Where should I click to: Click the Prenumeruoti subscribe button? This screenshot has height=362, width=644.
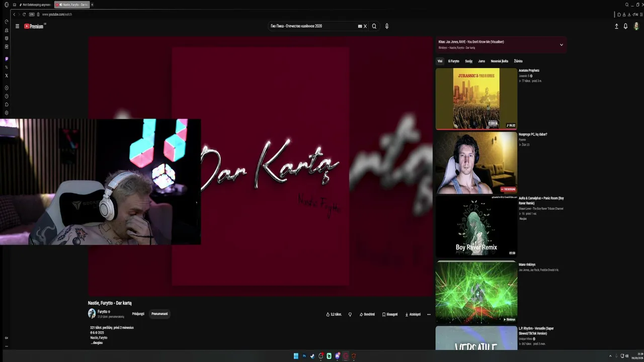tap(159, 314)
